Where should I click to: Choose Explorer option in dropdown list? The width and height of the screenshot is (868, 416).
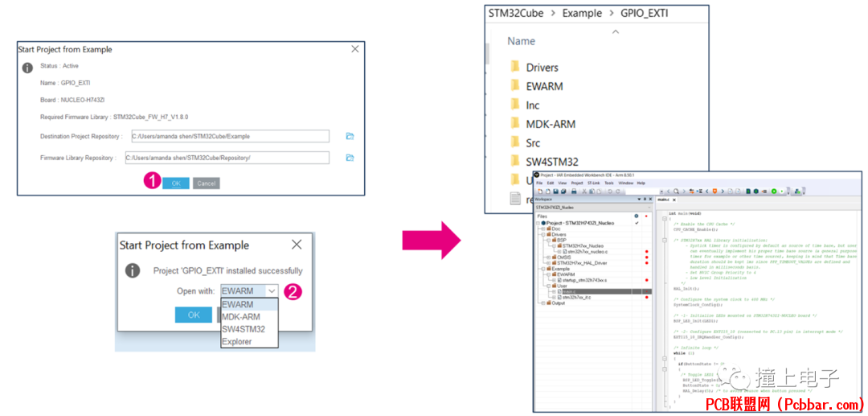tap(249, 342)
